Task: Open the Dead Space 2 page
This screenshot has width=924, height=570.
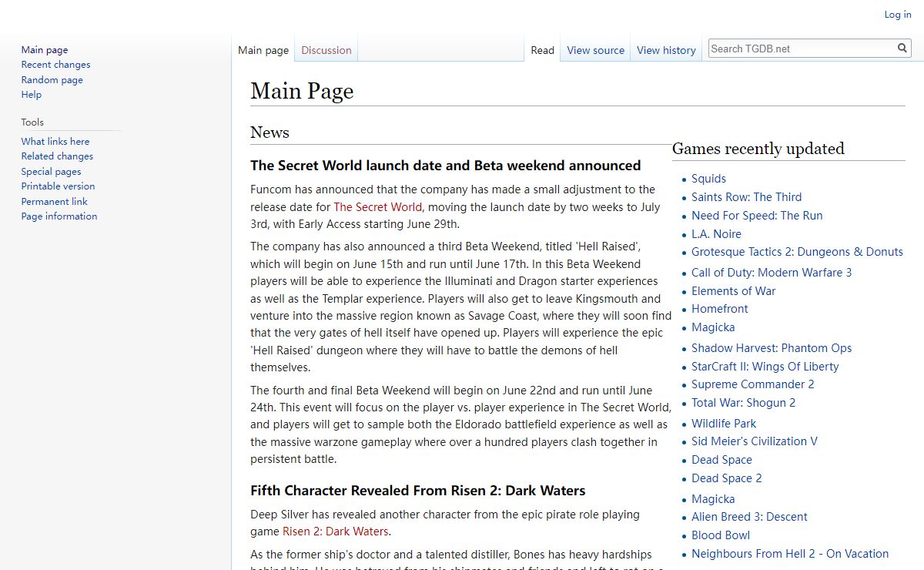Action: 726,478
